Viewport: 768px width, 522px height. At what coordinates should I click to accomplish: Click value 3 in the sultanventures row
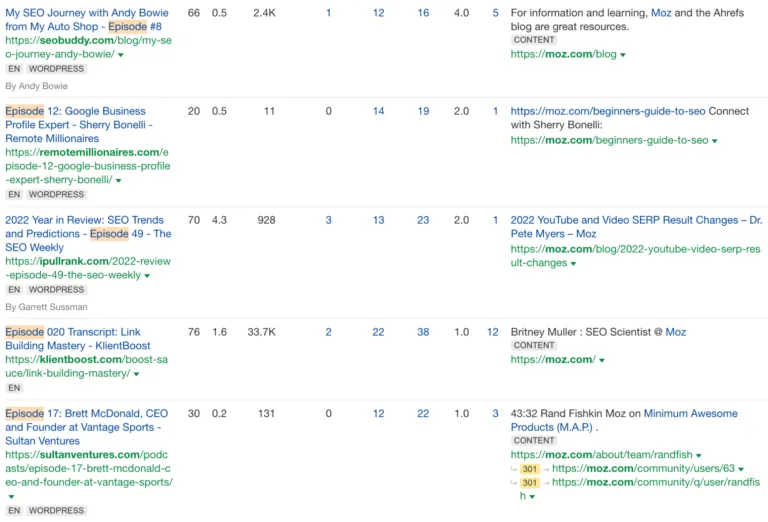[x=495, y=414]
